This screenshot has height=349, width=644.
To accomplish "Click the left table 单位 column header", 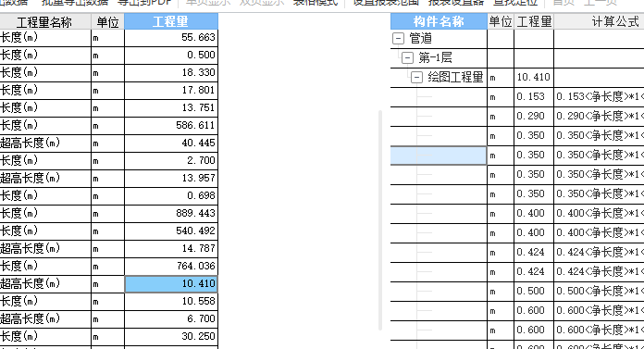I will (x=107, y=22).
